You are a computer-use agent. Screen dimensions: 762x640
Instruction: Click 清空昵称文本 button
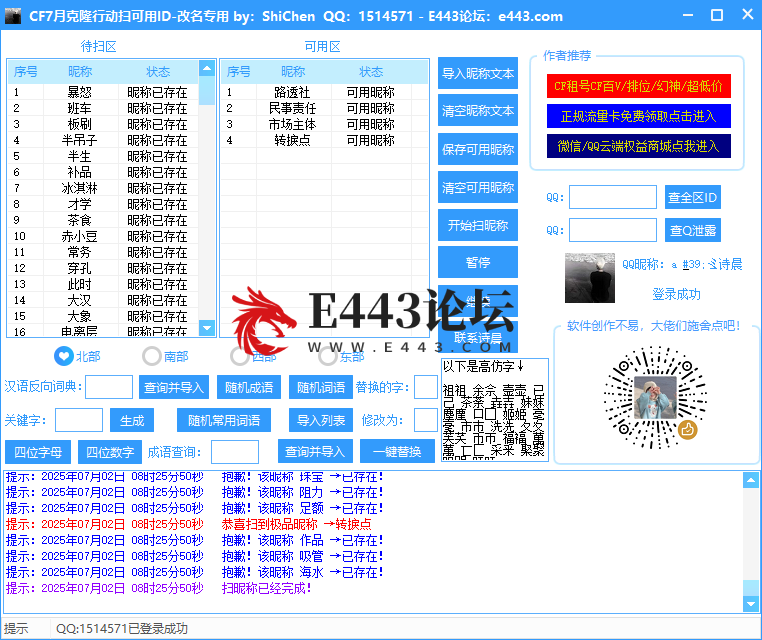(478, 111)
